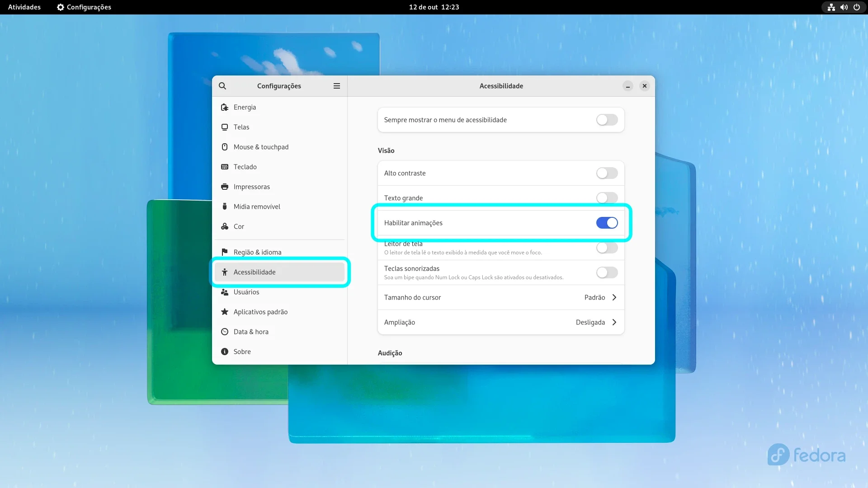Viewport: 868px width, 488px height.
Task: Click the Cor sidebar label
Action: click(x=239, y=226)
